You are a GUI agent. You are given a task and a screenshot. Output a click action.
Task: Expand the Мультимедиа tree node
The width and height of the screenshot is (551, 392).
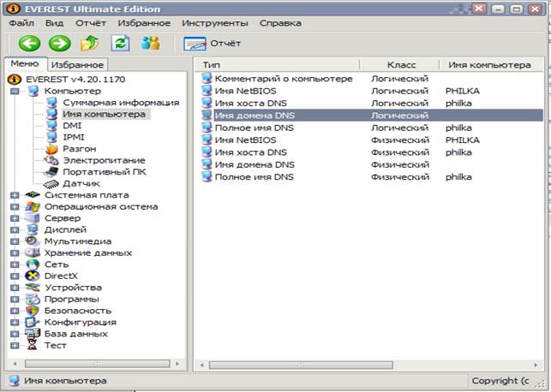[15, 242]
